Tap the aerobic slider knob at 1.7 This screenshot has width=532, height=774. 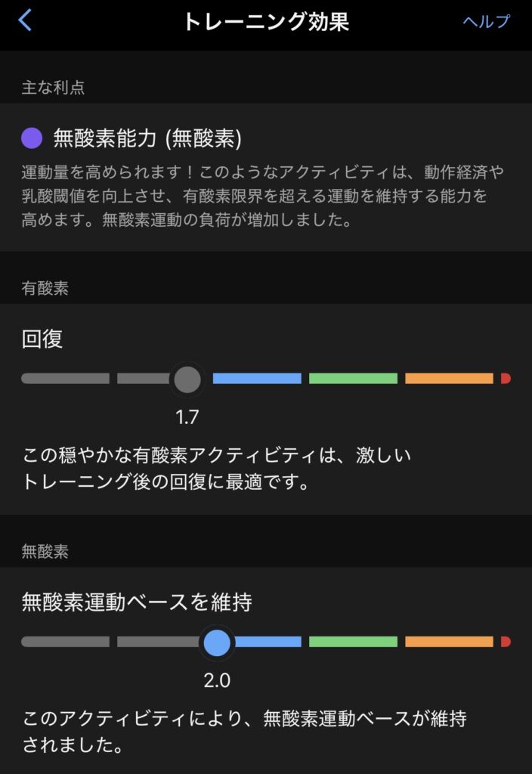187,379
